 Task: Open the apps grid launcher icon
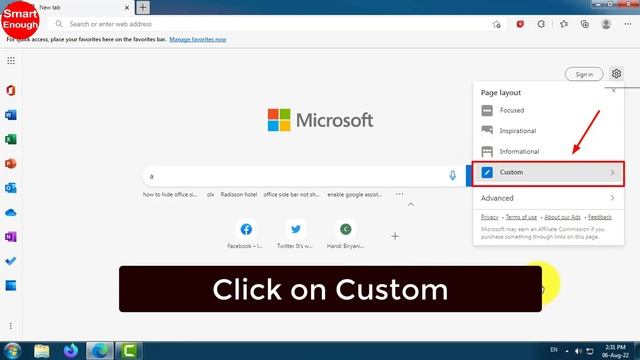(11, 61)
